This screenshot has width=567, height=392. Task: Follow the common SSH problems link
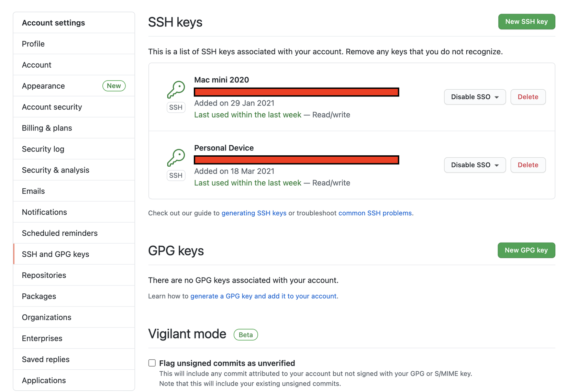point(375,213)
